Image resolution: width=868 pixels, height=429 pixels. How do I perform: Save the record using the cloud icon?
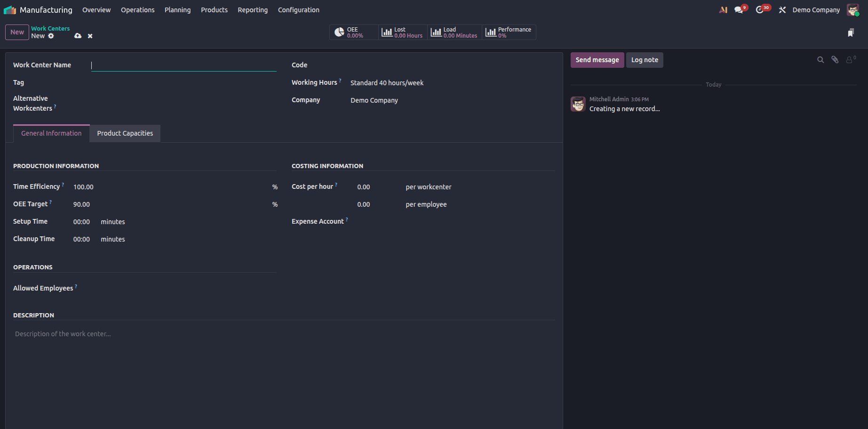pyautogui.click(x=78, y=35)
